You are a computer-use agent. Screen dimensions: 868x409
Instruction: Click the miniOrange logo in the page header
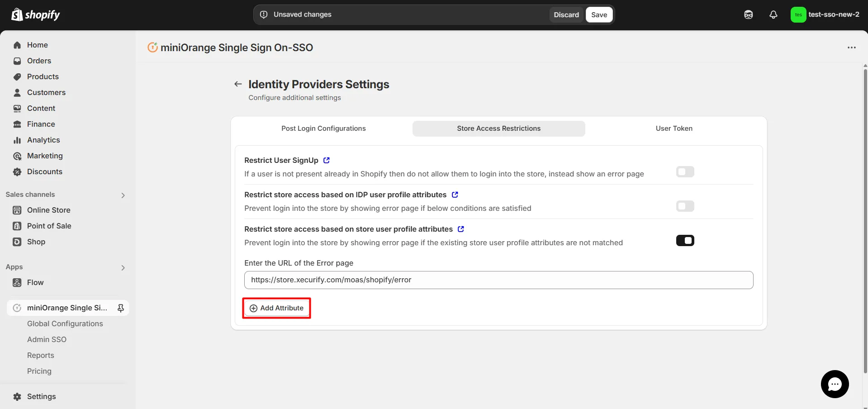click(x=153, y=47)
